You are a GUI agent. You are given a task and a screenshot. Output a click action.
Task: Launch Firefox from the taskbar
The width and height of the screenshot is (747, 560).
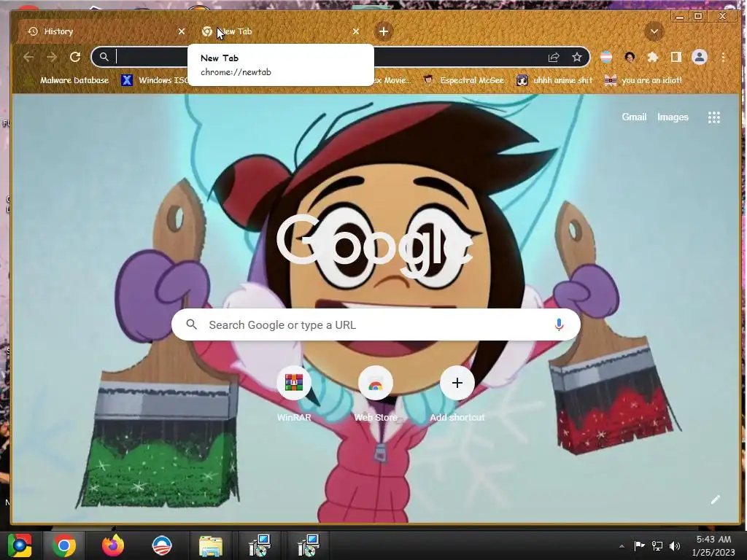[113, 545]
